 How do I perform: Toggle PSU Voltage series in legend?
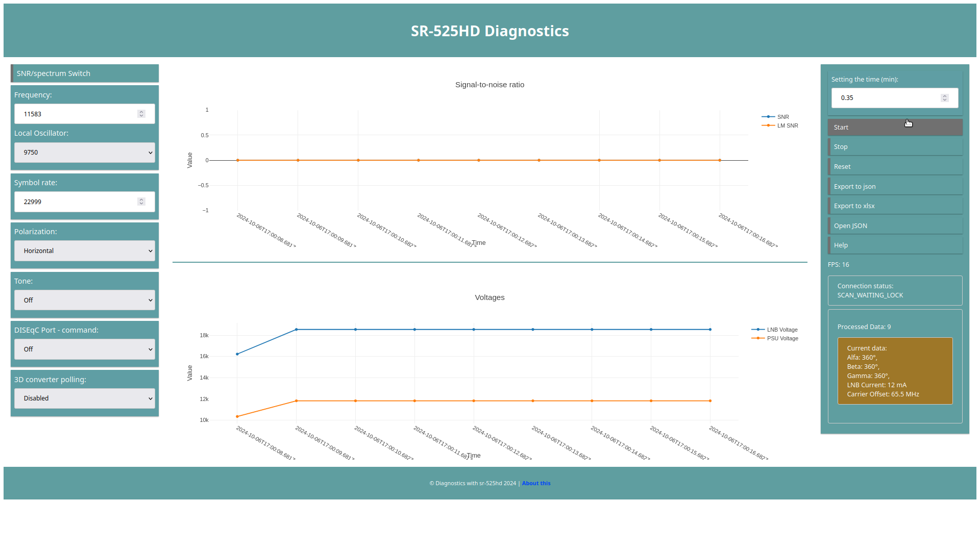pyautogui.click(x=775, y=338)
